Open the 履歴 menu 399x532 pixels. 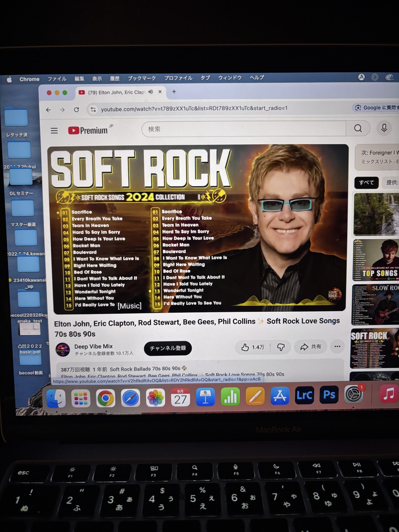tap(115, 78)
